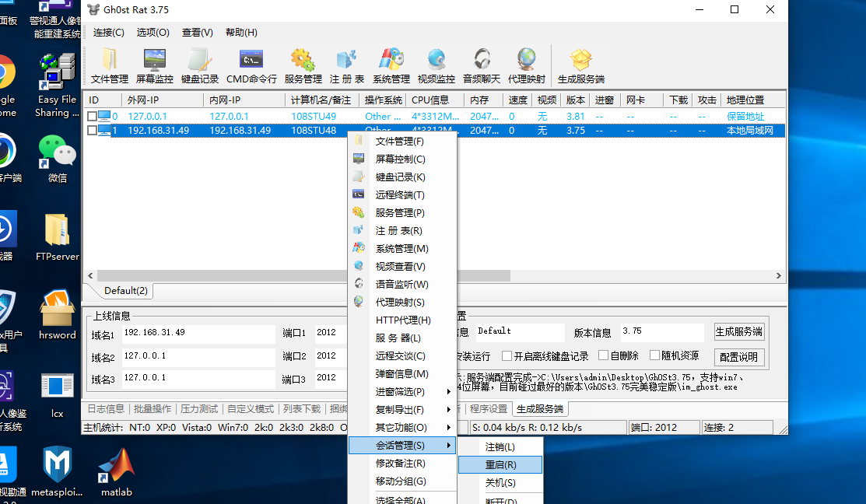Switch to the 日志信息 tab
Screen dimensions: 866x504
[106, 409]
